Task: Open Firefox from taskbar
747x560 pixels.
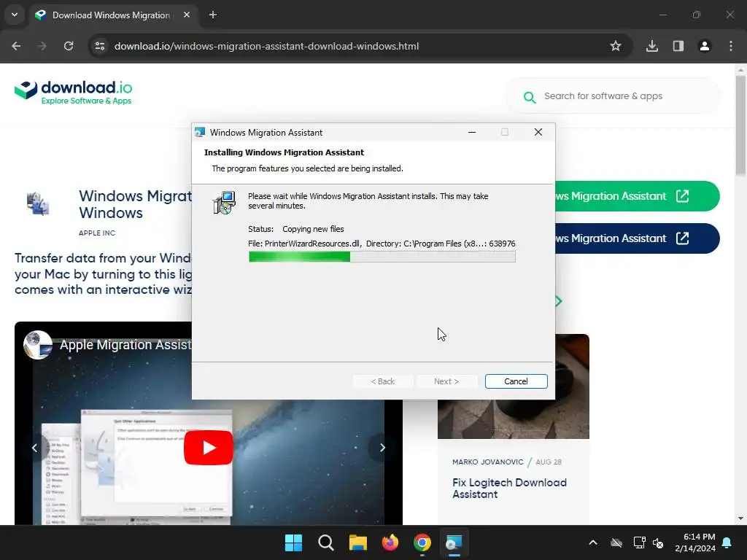Action: click(x=390, y=542)
